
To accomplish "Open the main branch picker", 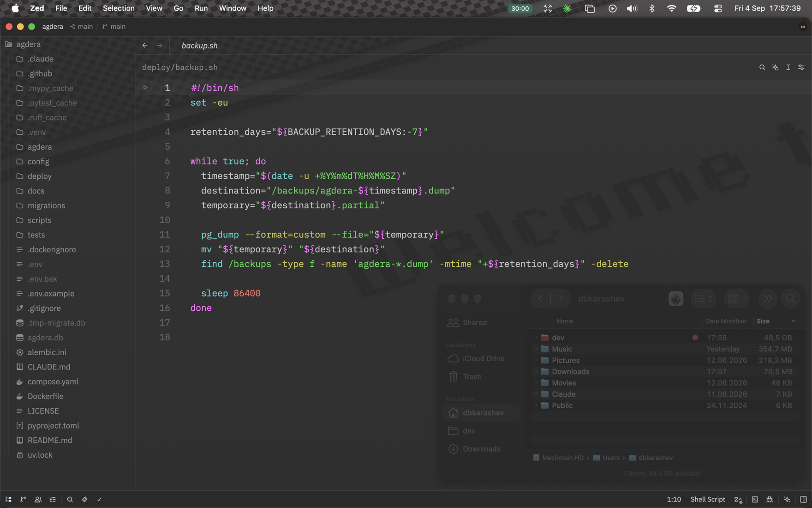I will click(114, 27).
